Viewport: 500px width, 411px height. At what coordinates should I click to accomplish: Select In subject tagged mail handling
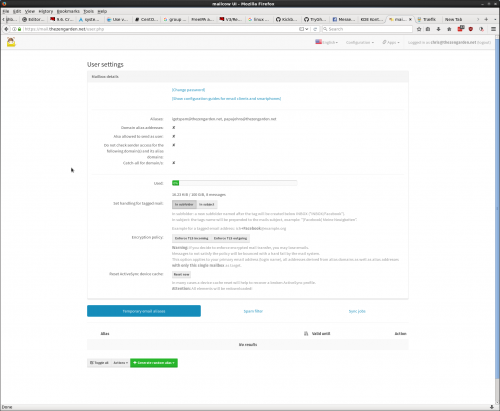coord(207,204)
